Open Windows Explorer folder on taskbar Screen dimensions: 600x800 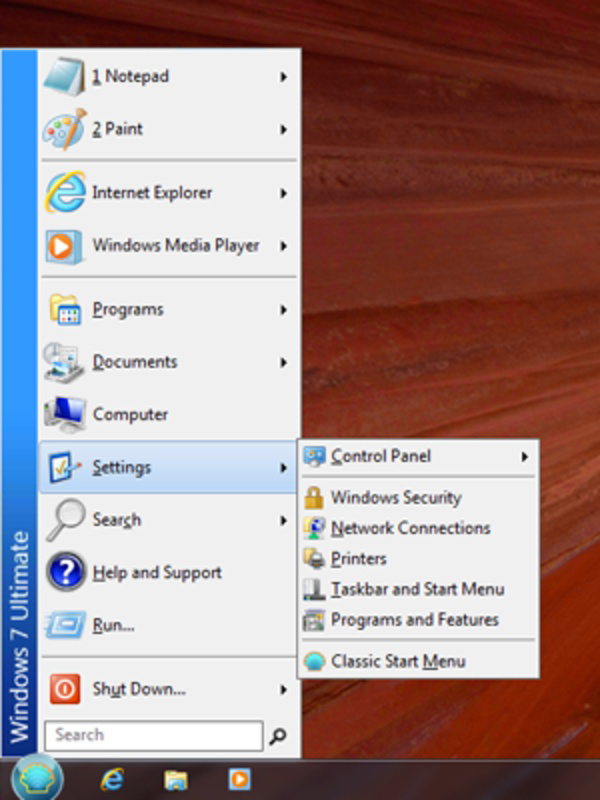tap(176, 780)
